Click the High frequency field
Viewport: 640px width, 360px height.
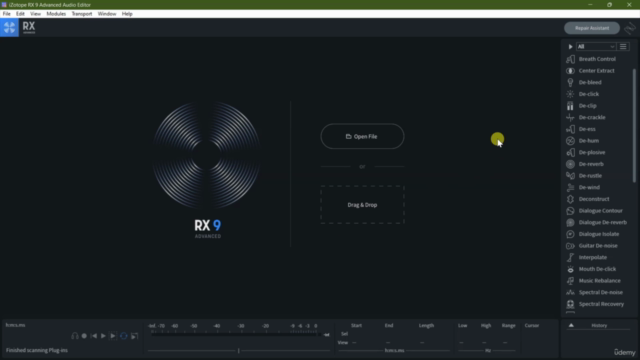(x=486, y=334)
